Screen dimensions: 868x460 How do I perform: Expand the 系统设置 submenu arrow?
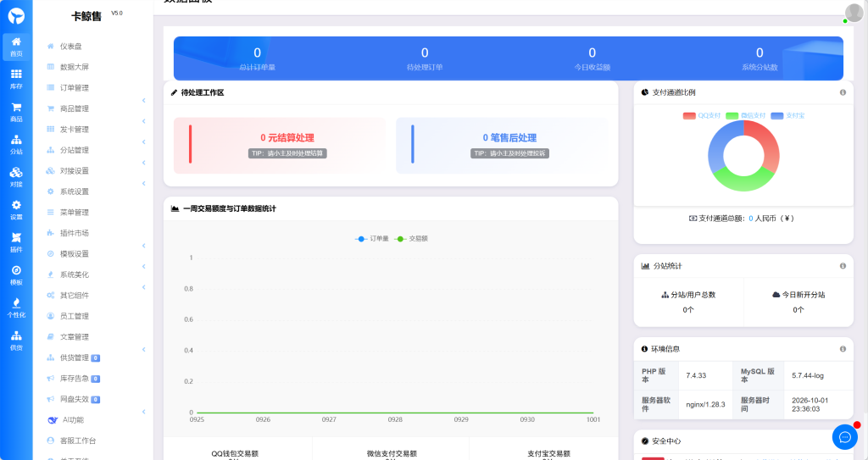point(143,183)
